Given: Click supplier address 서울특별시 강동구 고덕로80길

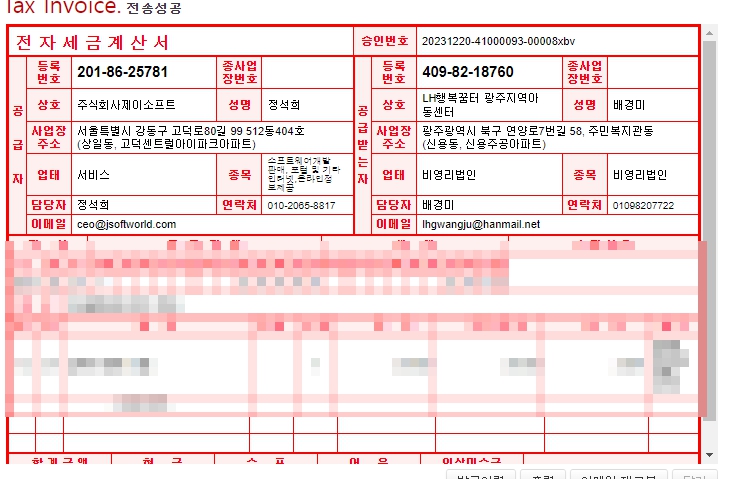Looking at the screenshot, I should click(191, 138).
